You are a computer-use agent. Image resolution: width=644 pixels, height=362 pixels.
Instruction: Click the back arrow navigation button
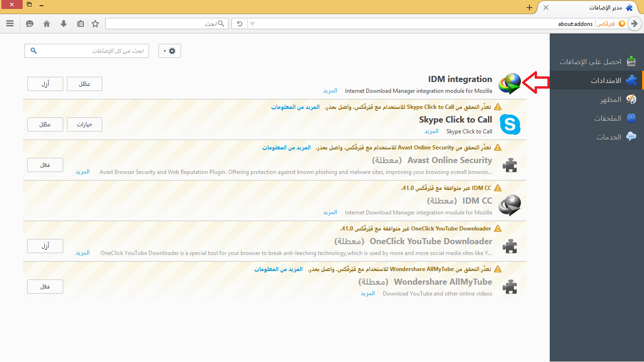[x=635, y=24]
